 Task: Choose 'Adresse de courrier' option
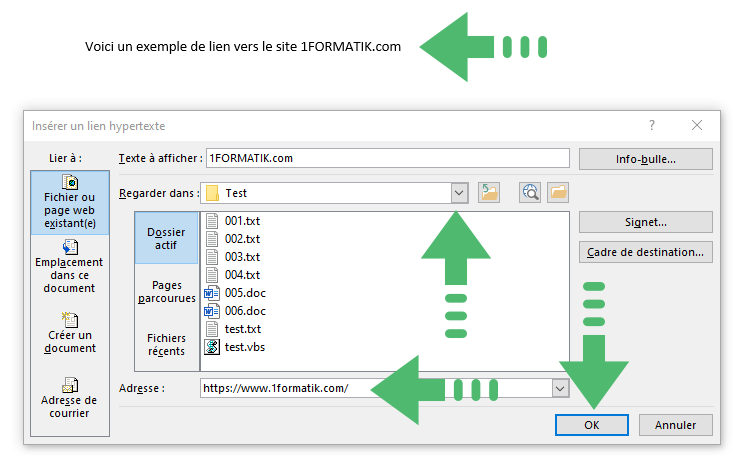(70, 398)
